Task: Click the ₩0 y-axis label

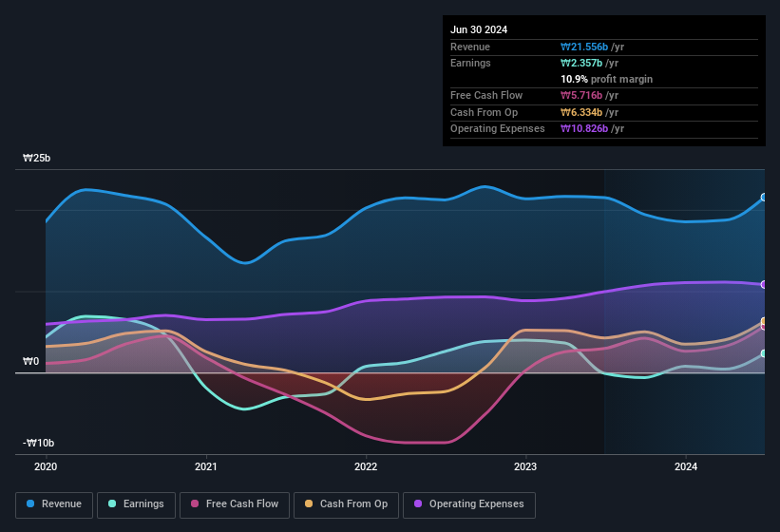Action: (x=30, y=361)
